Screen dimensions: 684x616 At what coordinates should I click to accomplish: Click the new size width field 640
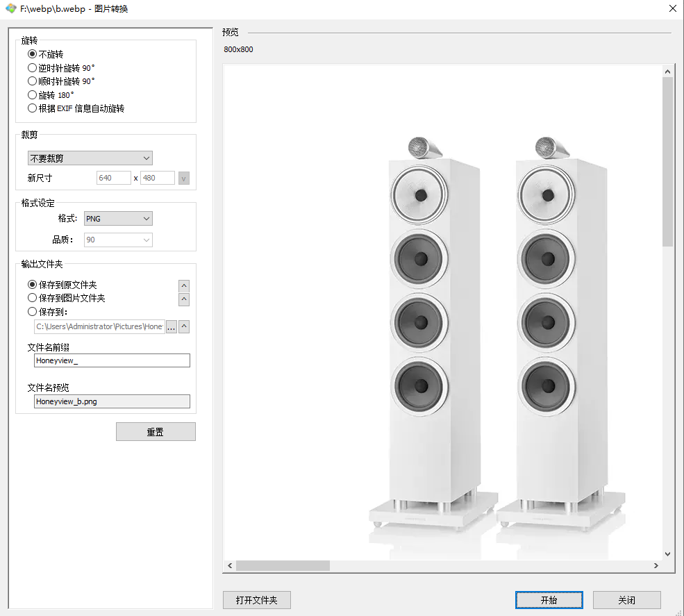pos(113,178)
